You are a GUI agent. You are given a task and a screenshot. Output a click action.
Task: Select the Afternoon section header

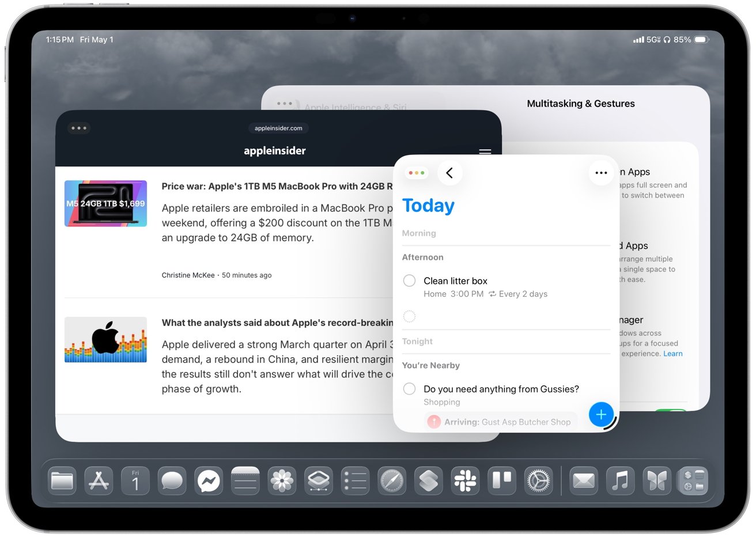point(423,257)
